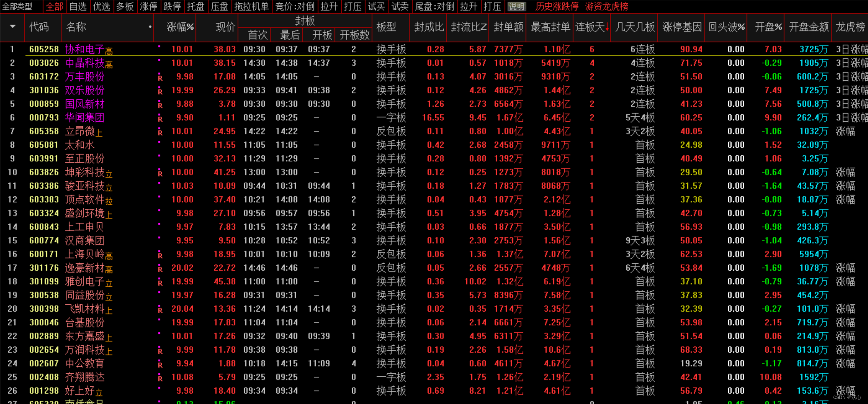Open the 多板 tab
This screenshot has width=868, height=404.
coord(125,6)
